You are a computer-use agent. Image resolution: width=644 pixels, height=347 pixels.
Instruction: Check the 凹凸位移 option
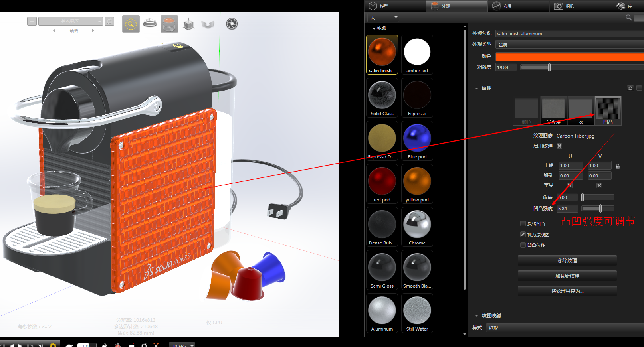[x=523, y=245]
